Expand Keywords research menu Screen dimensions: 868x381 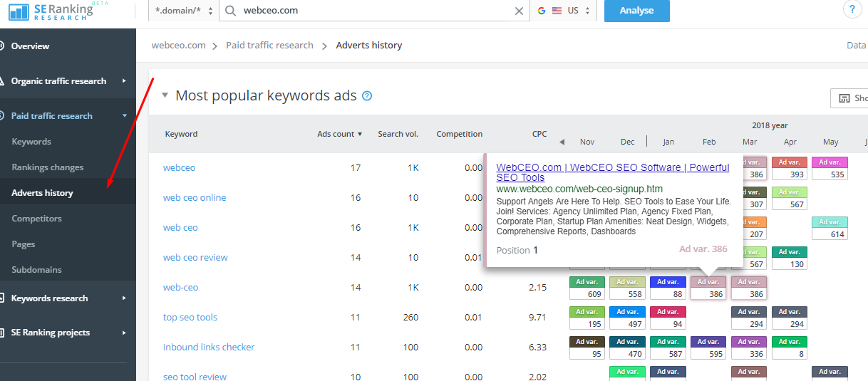coord(124,298)
